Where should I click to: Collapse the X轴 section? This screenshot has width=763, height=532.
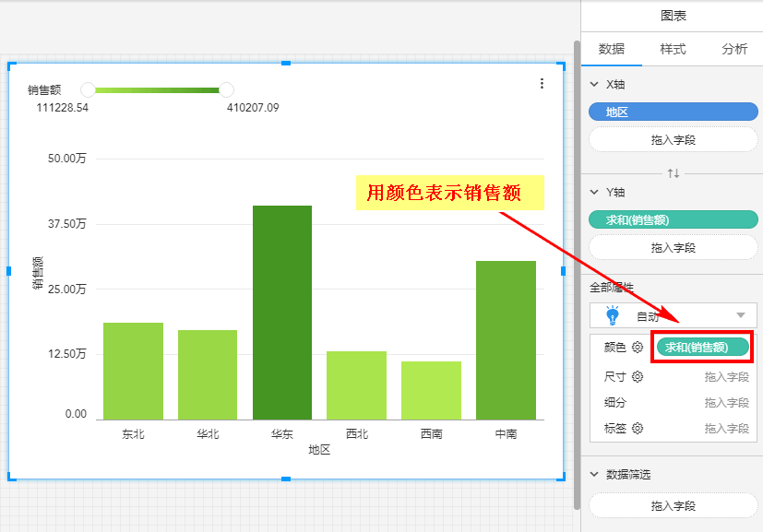[593, 84]
